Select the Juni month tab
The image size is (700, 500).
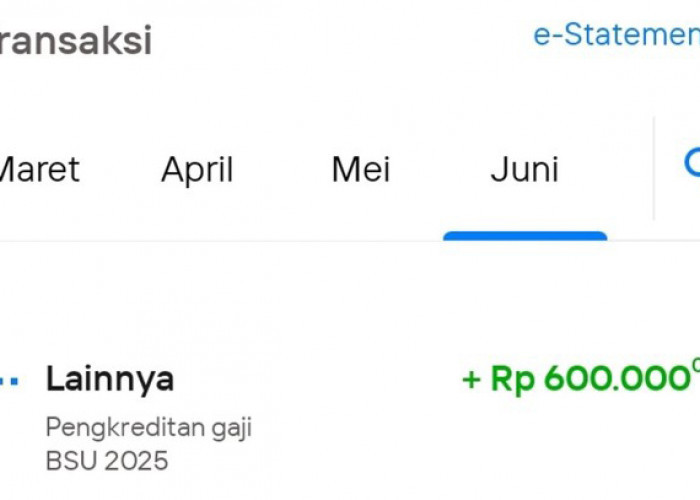(524, 169)
